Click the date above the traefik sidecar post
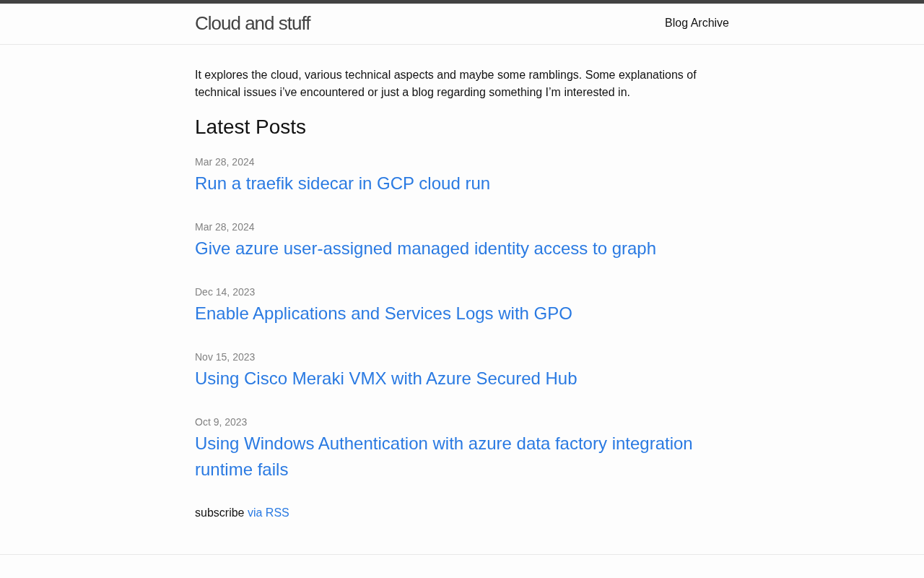The height and width of the screenshot is (578, 924). pyautogui.click(x=225, y=162)
